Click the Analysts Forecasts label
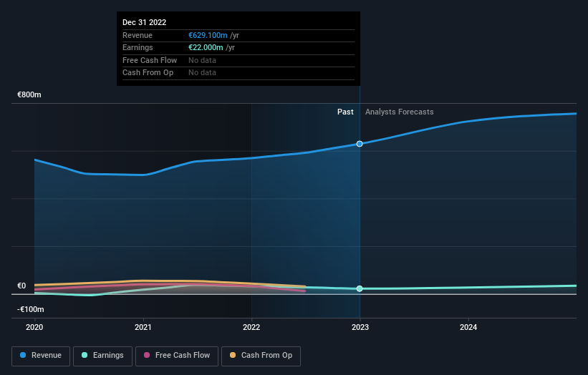588x375 pixels. [400, 112]
